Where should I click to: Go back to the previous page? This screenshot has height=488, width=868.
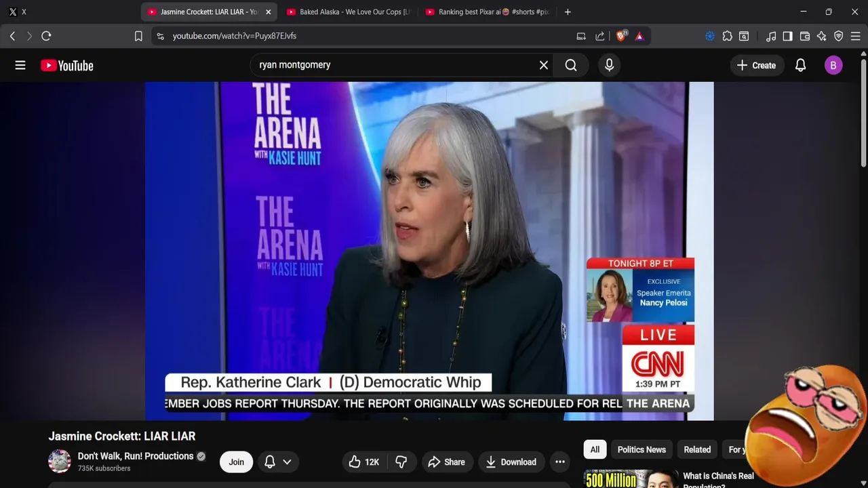tap(12, 36)
